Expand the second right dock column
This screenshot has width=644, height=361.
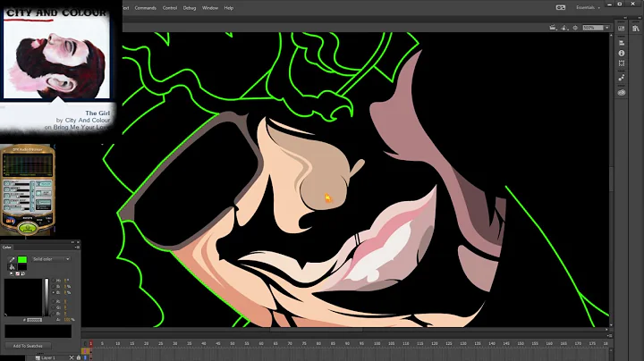click(x=640, y=18)
